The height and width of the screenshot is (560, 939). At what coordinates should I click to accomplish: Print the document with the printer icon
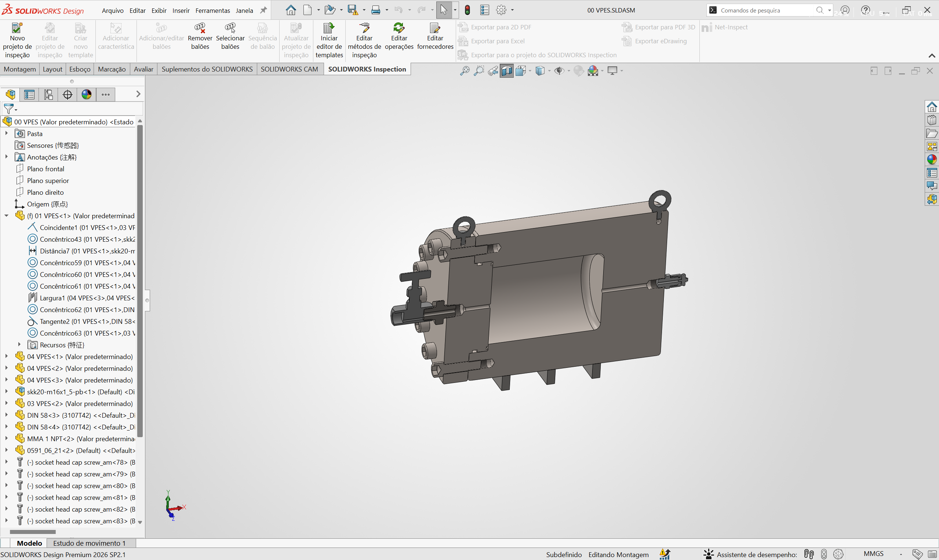coord(376,10)
